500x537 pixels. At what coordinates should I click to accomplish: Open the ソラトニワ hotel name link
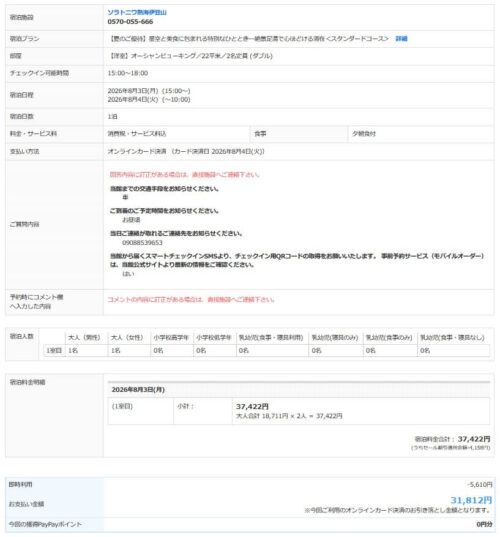pos(137,13)
